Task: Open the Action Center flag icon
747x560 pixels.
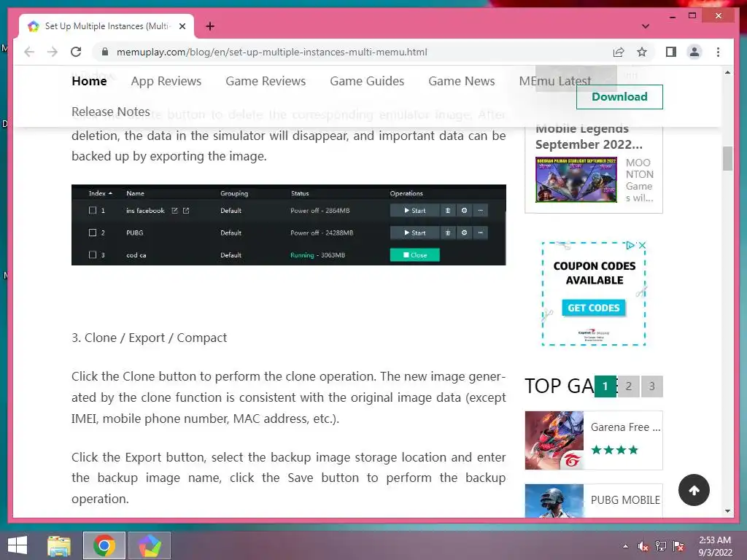Action: click(678, 546)
